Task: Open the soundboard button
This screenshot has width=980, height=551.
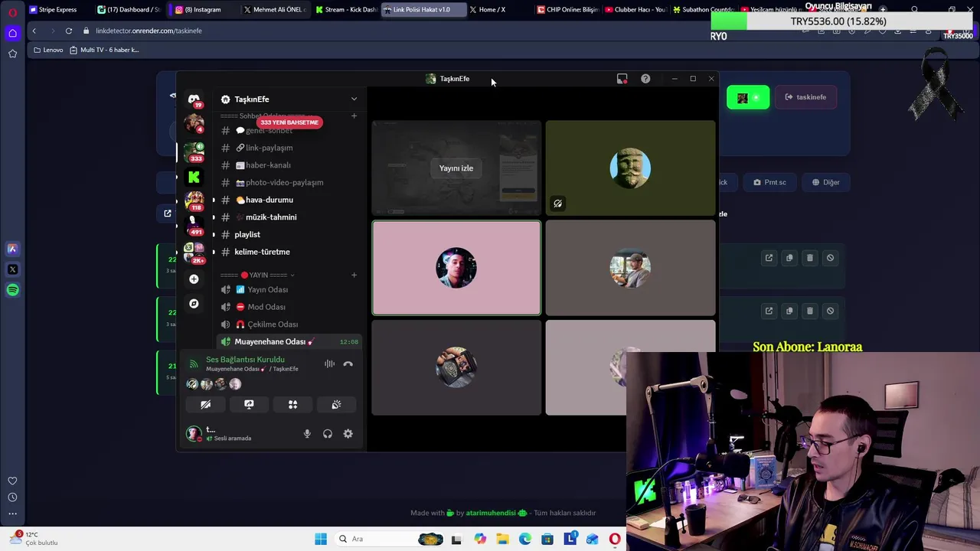Action: (336, 404)
